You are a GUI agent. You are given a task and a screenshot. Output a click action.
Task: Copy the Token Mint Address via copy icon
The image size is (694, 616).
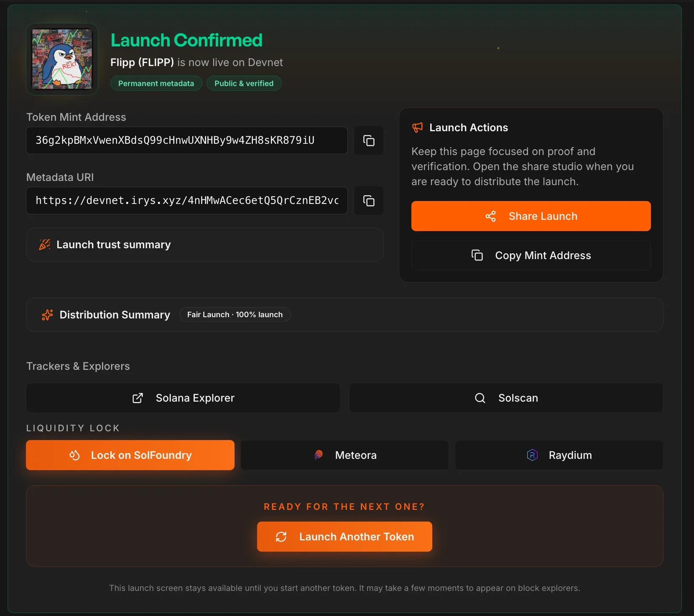(x=368, y=140)
